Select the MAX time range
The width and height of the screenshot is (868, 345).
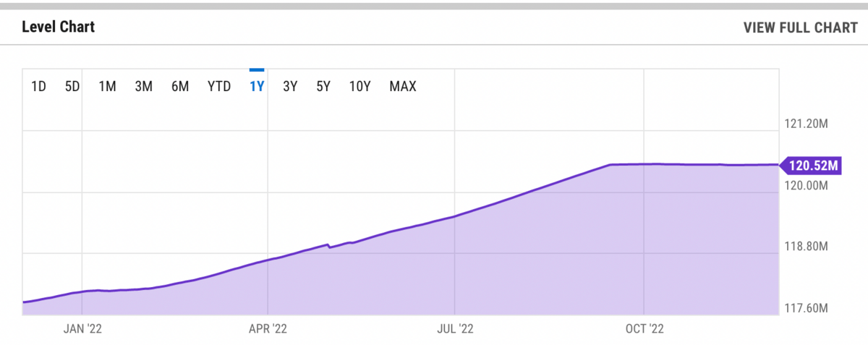point(403,87)
